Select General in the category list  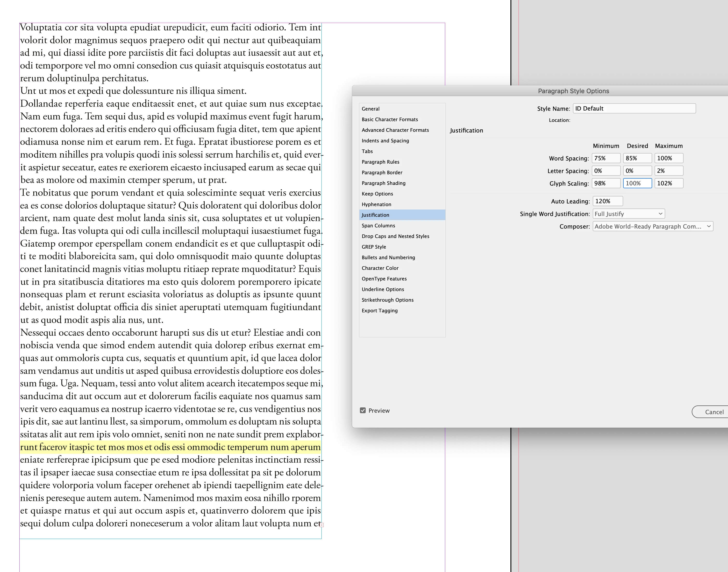(370, 109)
